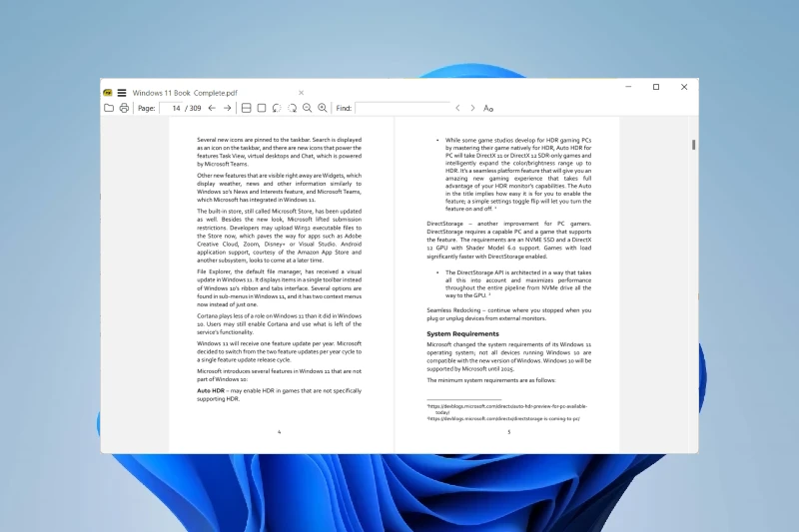Zoom out with the magnifier minus icon
799x532 pixels.
click(x=308, y=108)
